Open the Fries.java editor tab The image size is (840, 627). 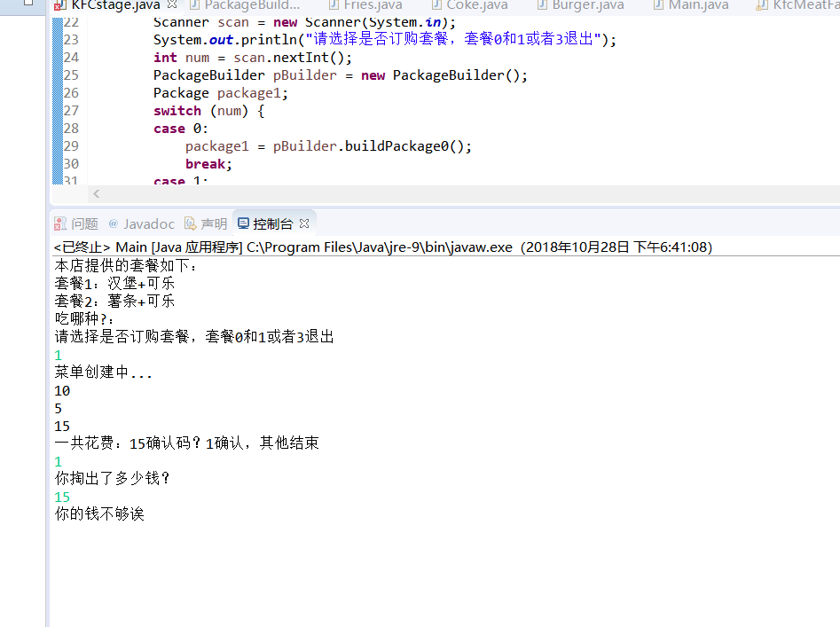click(373, 5)
